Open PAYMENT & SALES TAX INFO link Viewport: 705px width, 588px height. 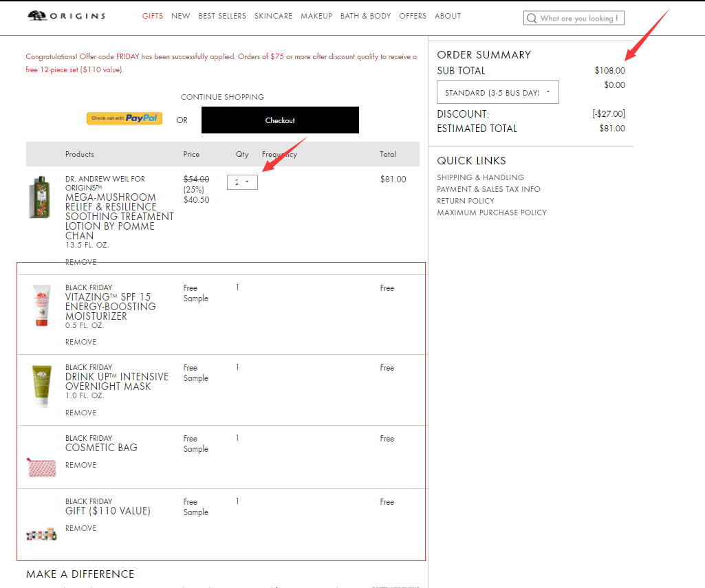(489, 189)
